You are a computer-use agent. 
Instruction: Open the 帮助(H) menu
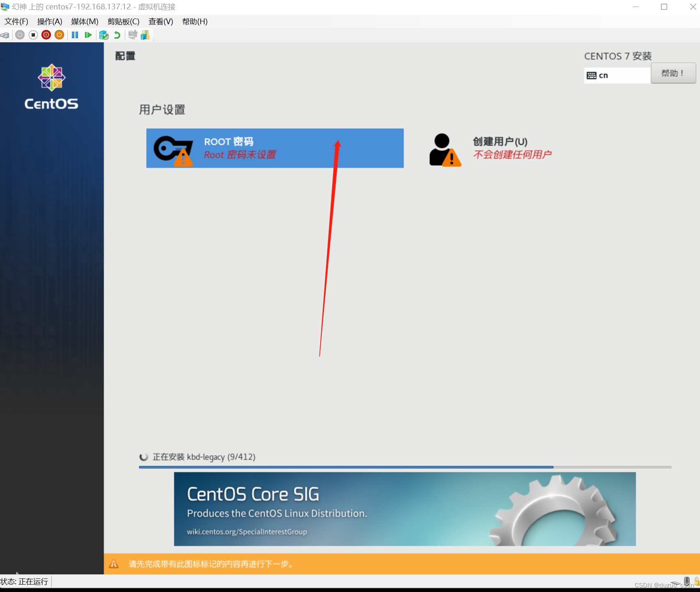tap(195, 21)
